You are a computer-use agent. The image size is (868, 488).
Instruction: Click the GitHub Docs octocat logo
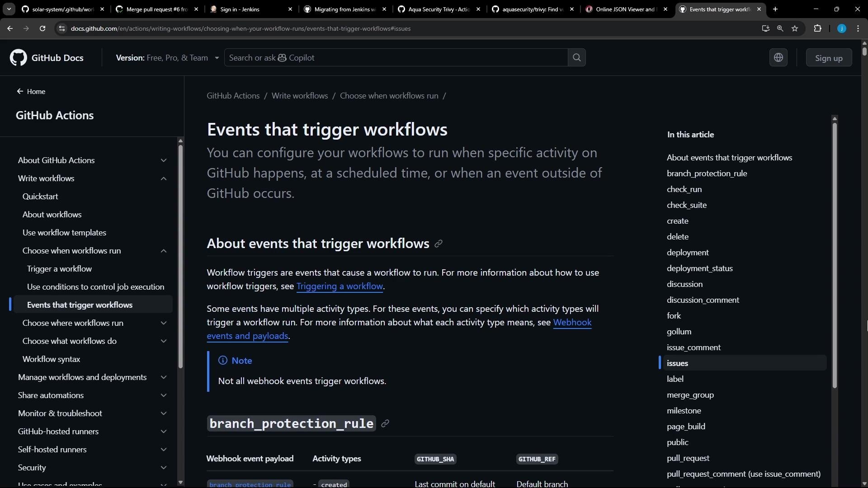click(x=19, y=58)
